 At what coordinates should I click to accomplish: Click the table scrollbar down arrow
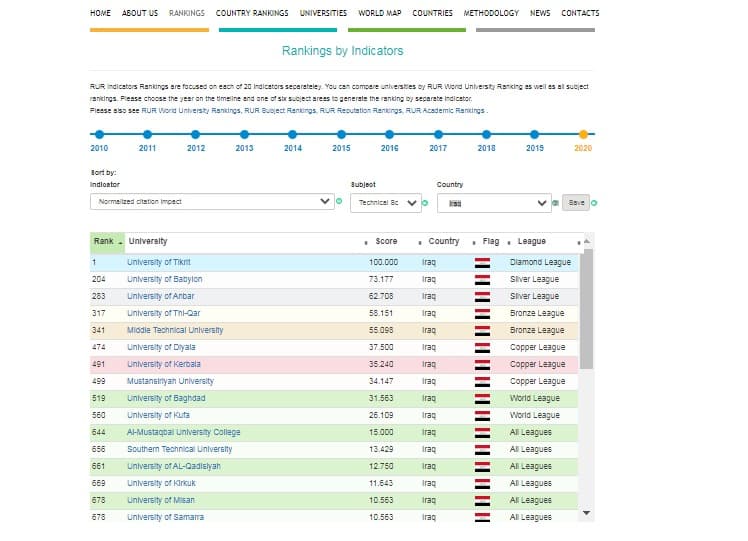pyautogui.click(x=587, y=514)
